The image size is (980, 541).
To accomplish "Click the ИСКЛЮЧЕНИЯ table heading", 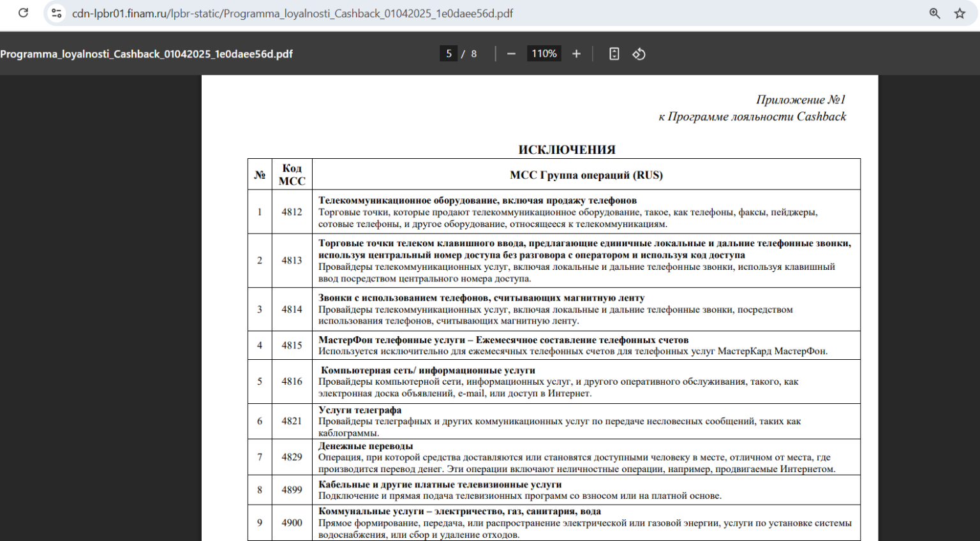I will [x=567, y=150].
